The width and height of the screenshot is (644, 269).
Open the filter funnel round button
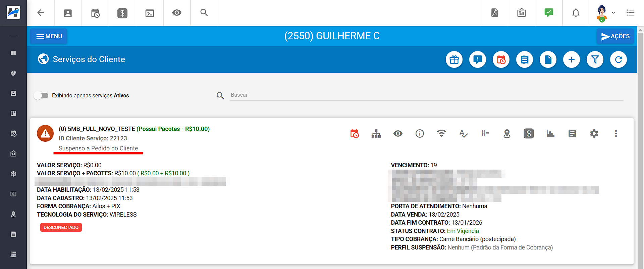(595, 59)
